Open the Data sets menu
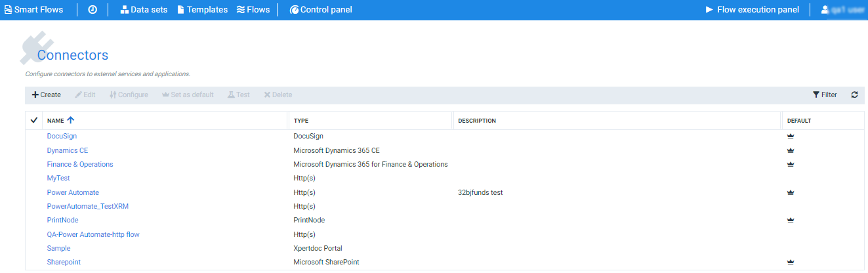This screenshot has width=868, height=273. coord(144,10)
